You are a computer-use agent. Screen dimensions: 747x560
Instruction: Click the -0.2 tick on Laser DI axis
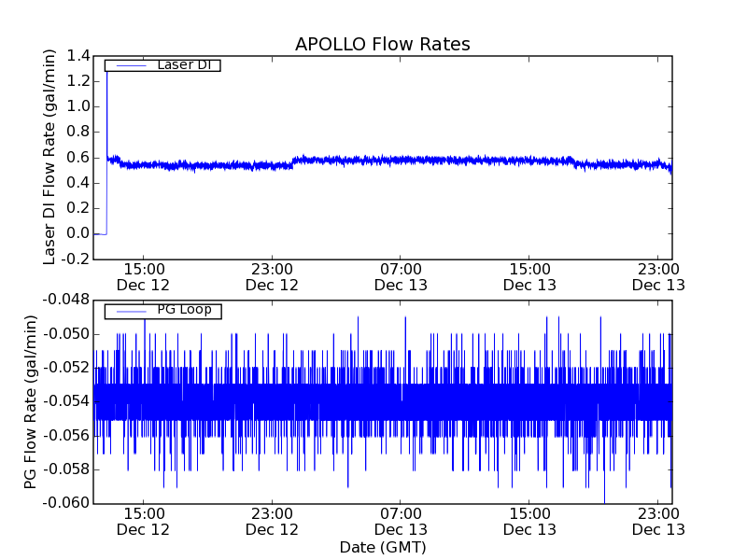pos(76,259)
